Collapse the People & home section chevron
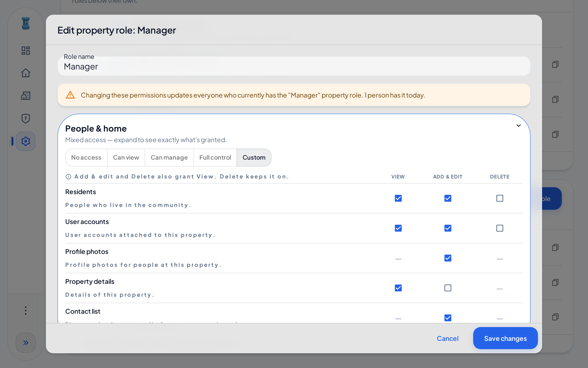This screenshot has height=368, width=588. click(518, 126)
